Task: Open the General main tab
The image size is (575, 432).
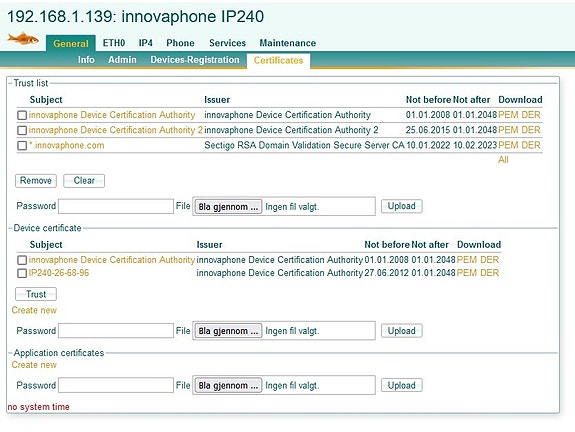Action: pyautogui.click(x=71, y=44)
